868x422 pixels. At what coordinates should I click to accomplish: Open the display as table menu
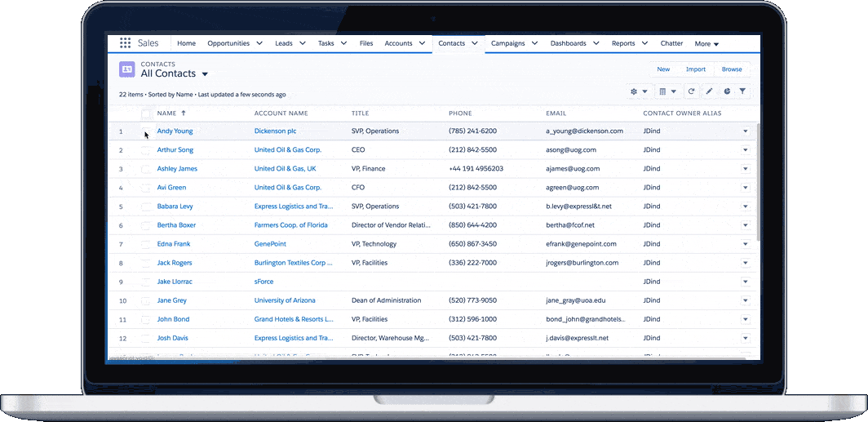tap(667, 91)
